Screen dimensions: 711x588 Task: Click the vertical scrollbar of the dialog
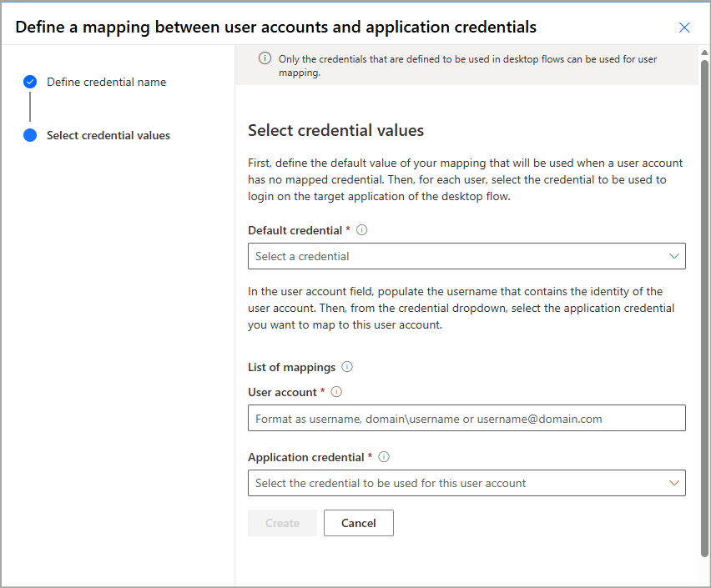coord(704,309)
